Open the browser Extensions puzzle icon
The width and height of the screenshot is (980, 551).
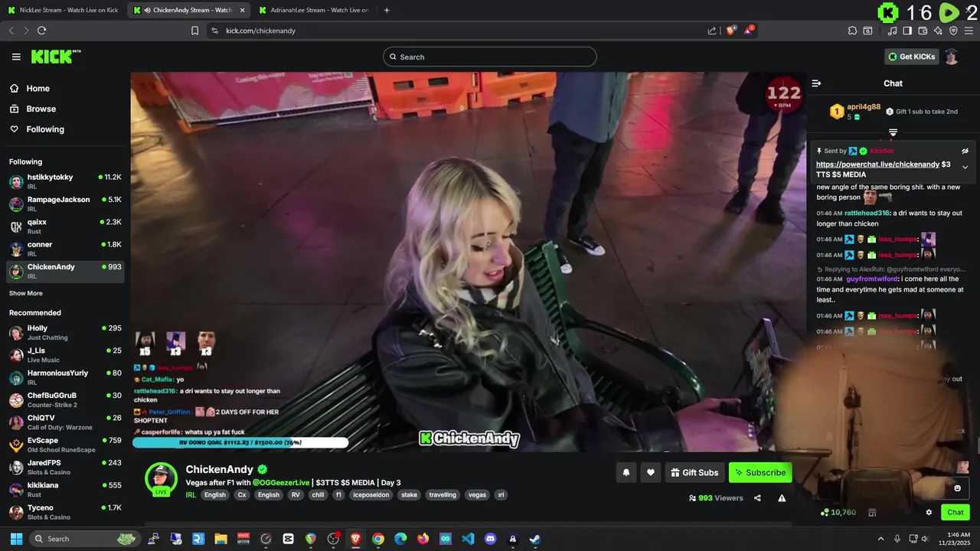pyautogui.click(x=852, y=31)
